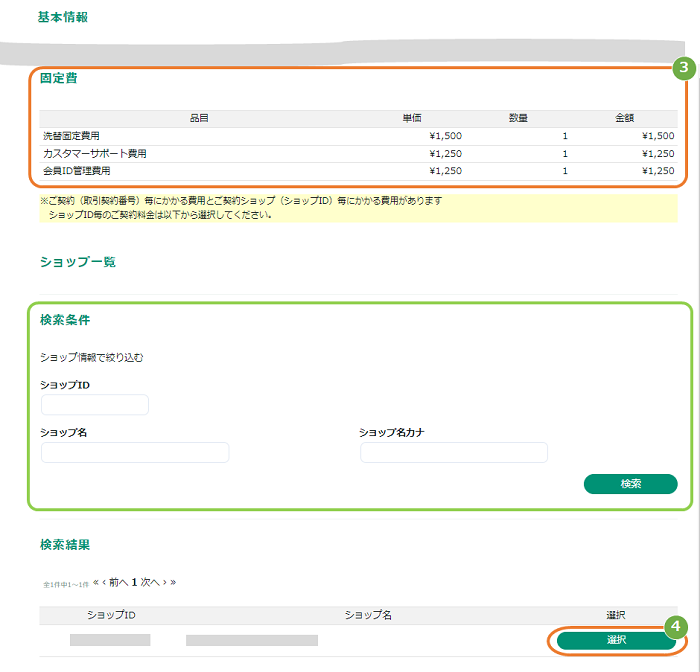Jump to first page with « pagination icon
700x672 pixels.
[x=96, y=582]
